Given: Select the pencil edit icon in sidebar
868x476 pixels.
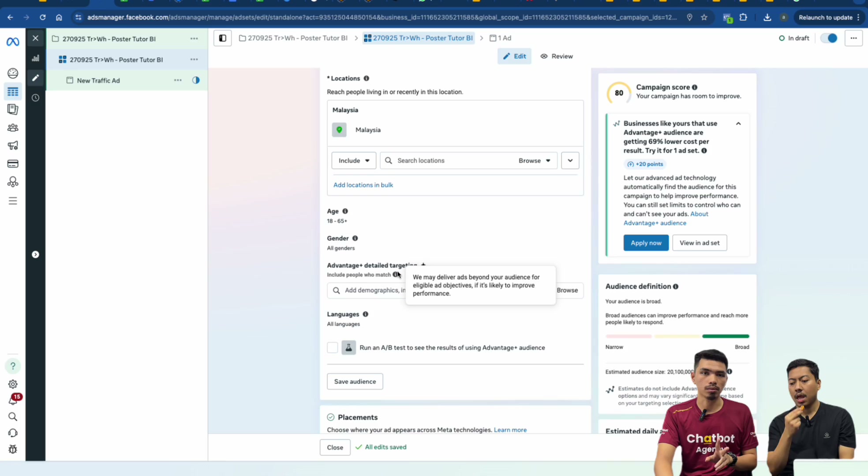Looking at the screenshot, I should click(x=36, y=78).
